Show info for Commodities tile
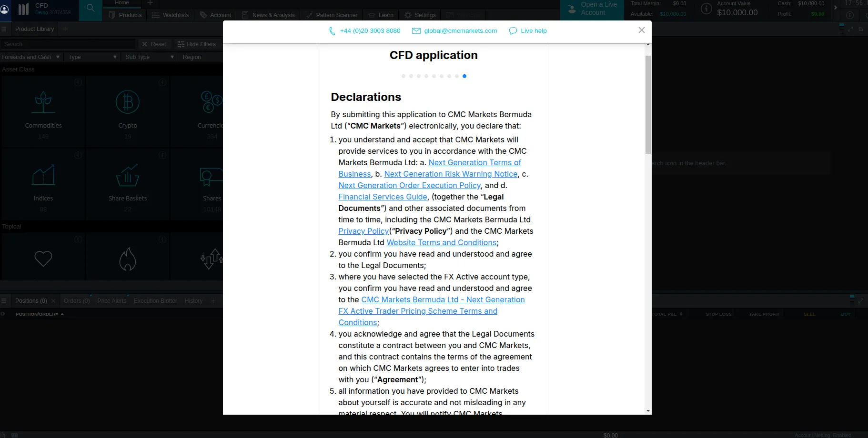This screenshot has width=868, height=438. (78, 82)
